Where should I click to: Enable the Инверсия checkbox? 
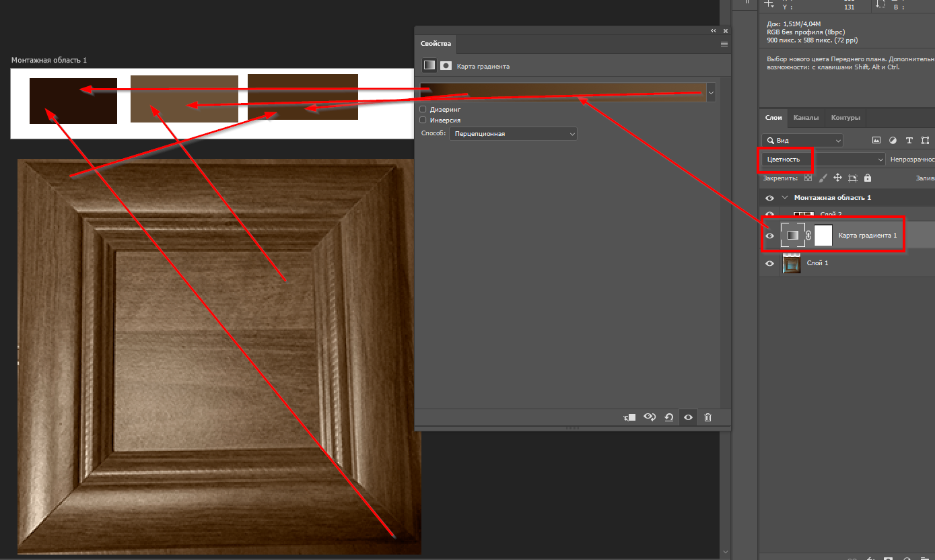point(423,120)
